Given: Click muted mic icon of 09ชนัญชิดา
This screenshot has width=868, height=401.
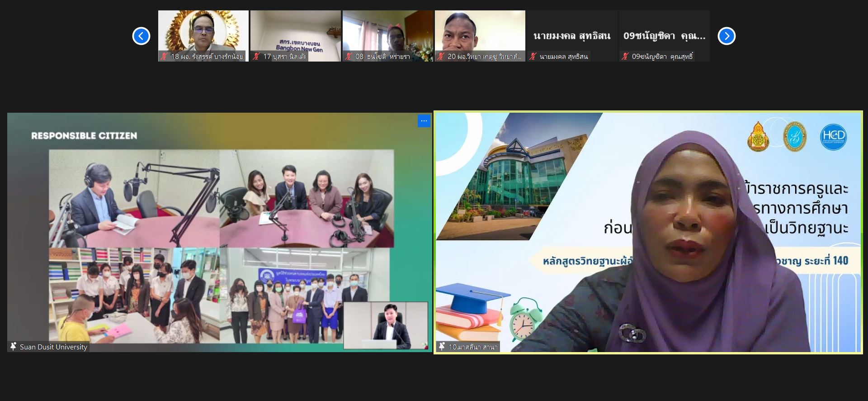Looking at the screenshot, I should (x=625, y=57).
